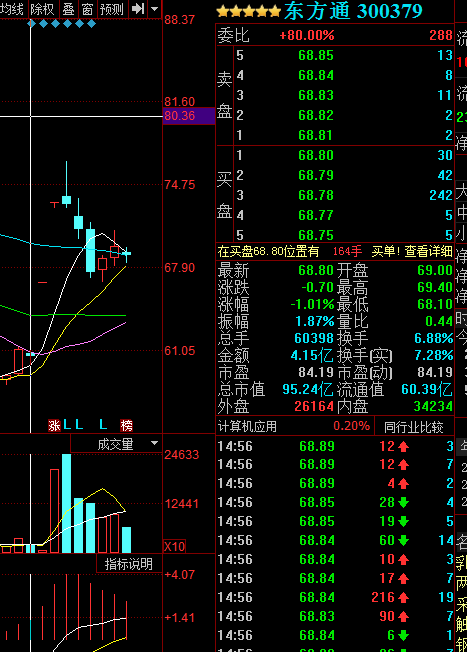
Task: Select sell level 5 price 68.85
Action: coord(316,55)
